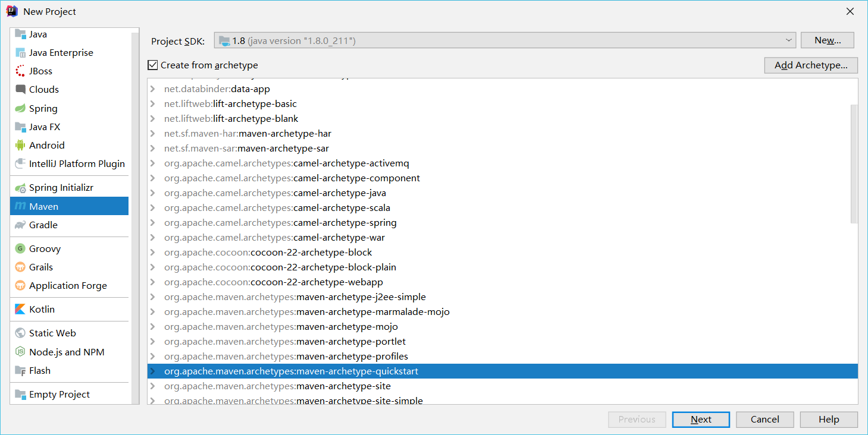Image resolution: width=868 pixels, height=435 pixels.
Task: Expand the camel-archetype-spring node
Action: pyautogui.click(x=153, y=223)
